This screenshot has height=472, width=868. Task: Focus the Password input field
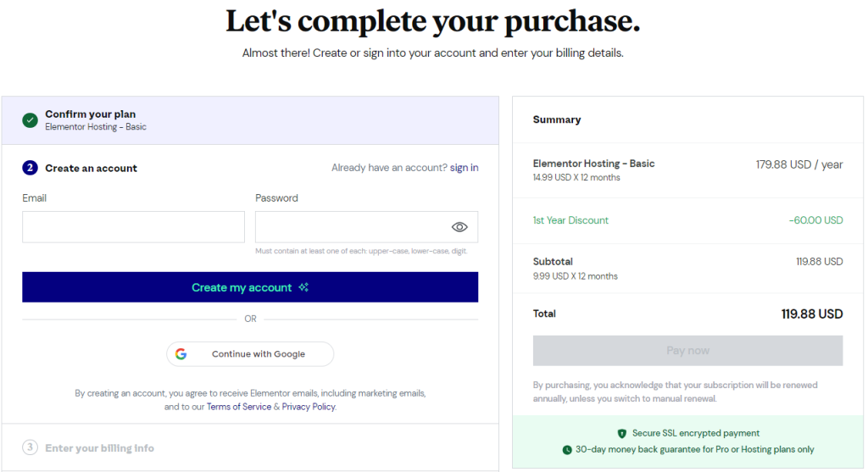366,227
